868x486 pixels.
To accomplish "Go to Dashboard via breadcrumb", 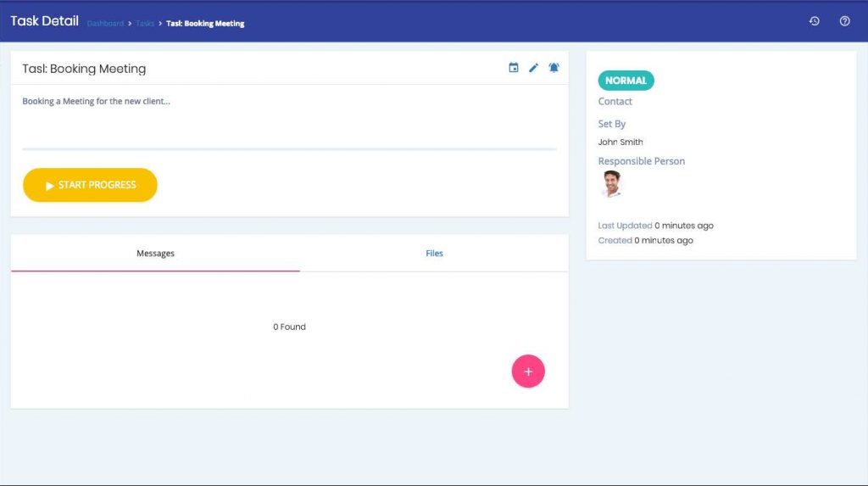I will [x=105, y=24].
